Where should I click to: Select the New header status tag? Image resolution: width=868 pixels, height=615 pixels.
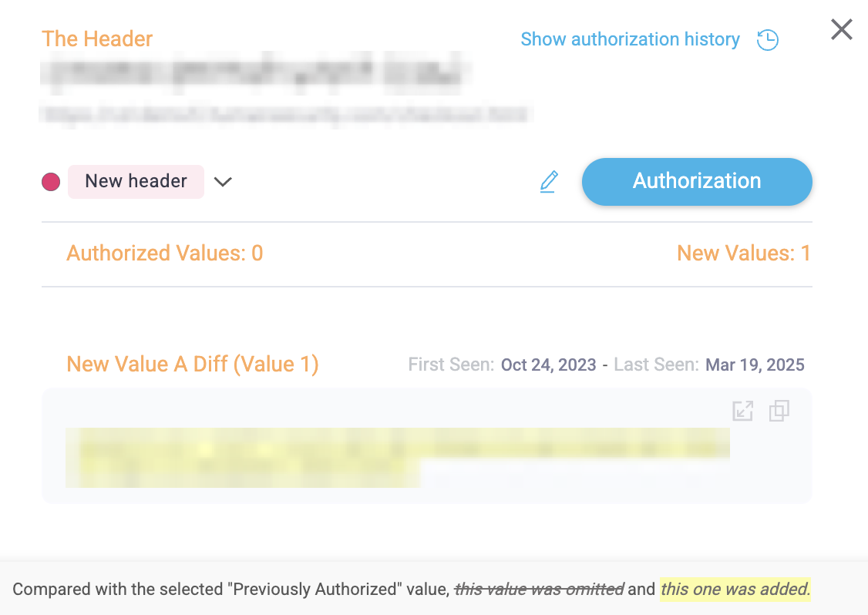pos(136,181)
